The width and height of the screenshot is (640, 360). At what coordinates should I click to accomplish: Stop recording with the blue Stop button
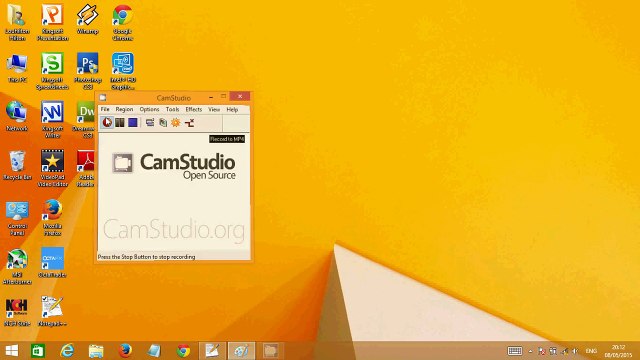[133, 122]
